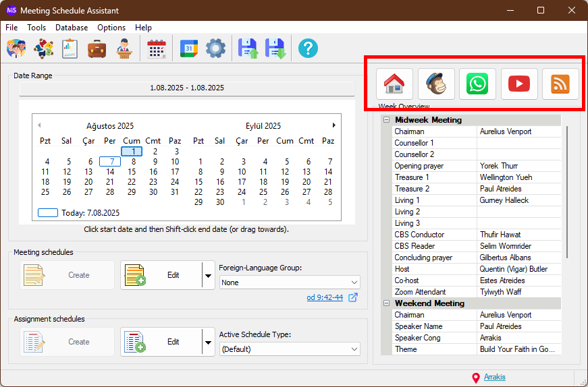Collapse the Weekend Meeting section
The height and width of the screenshot is (387, 588).
[387, 303]
